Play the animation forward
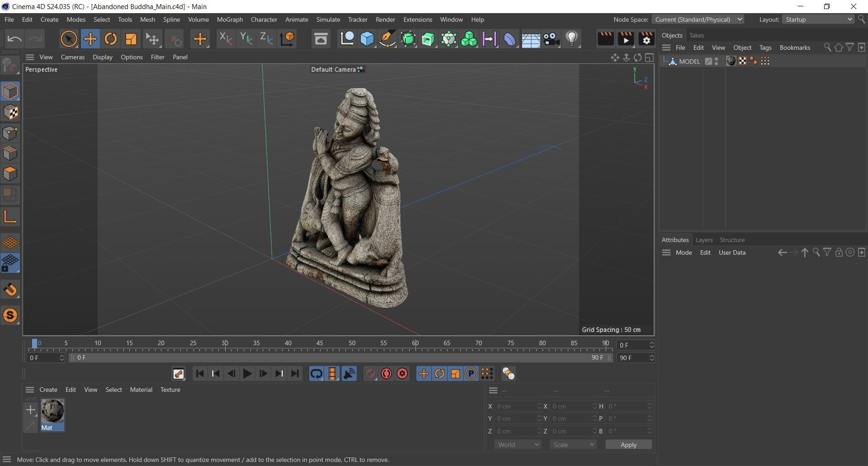 click(247, 374)
